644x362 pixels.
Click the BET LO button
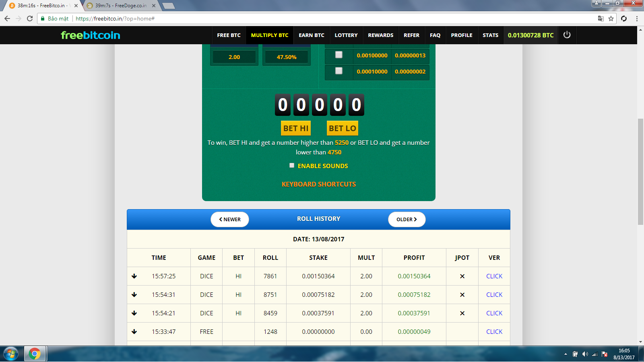(343, 128)
